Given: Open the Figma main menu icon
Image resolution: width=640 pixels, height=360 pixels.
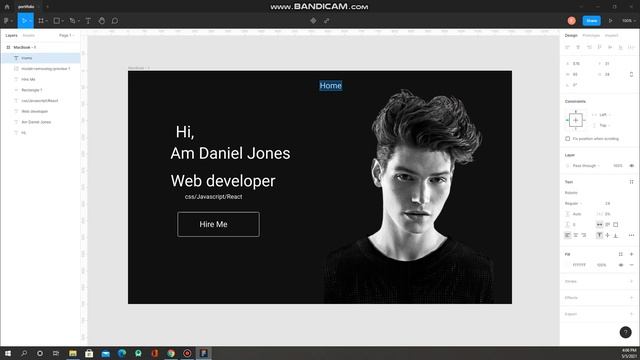Looking at the screenshot, I should click(8, 20).
